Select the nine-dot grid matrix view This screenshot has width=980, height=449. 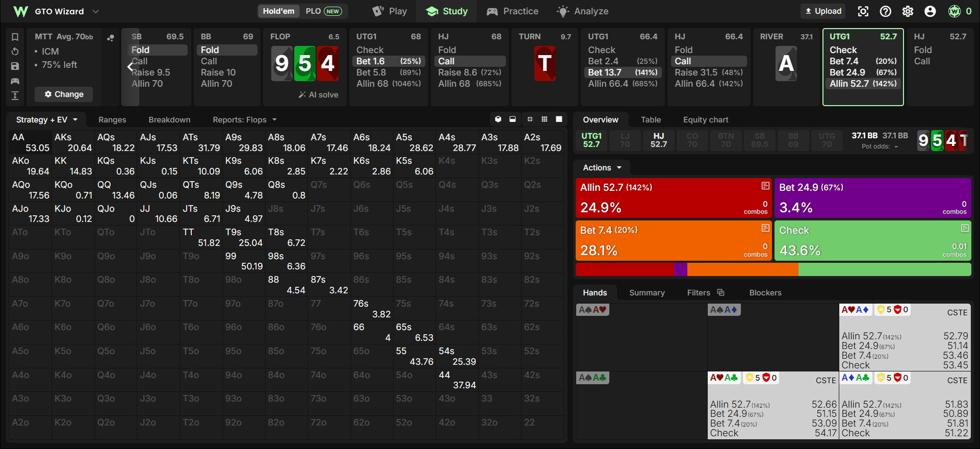(x=545, y=119)
